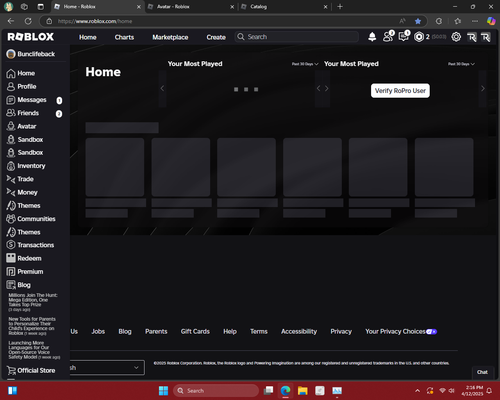Image resolution: width=500 pixels, height=400 pixels.
Task: Click Home in top navigation
Action: [x=88, y=37]
